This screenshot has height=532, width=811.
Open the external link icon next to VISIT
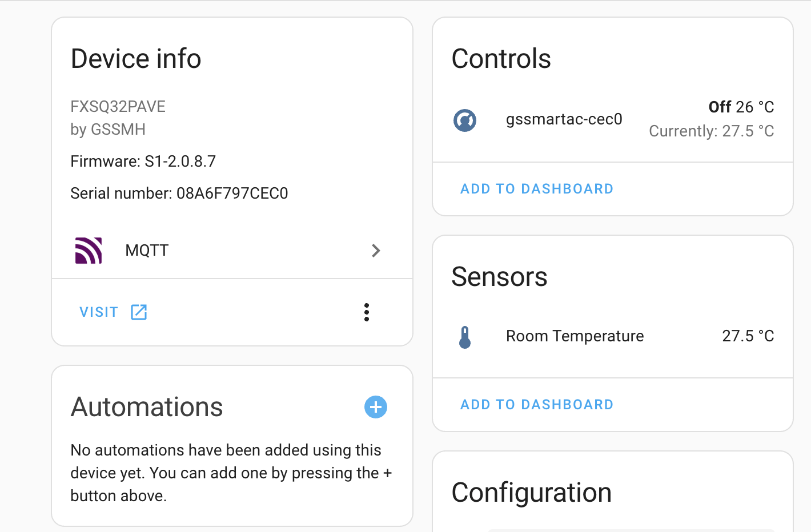point(138,312)
